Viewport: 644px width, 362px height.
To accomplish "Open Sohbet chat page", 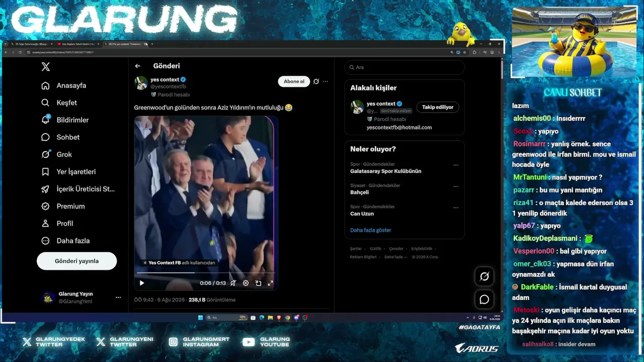I will [x=60, y=137].
